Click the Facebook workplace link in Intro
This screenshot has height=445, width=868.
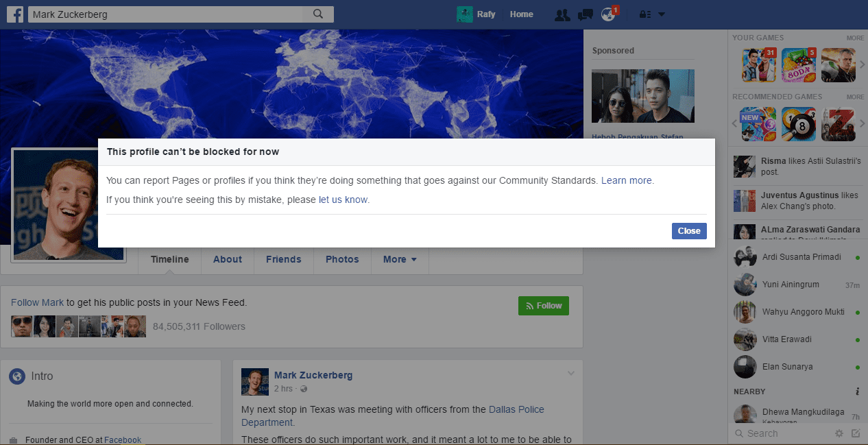pyautogui.click(x=122, y=440)
